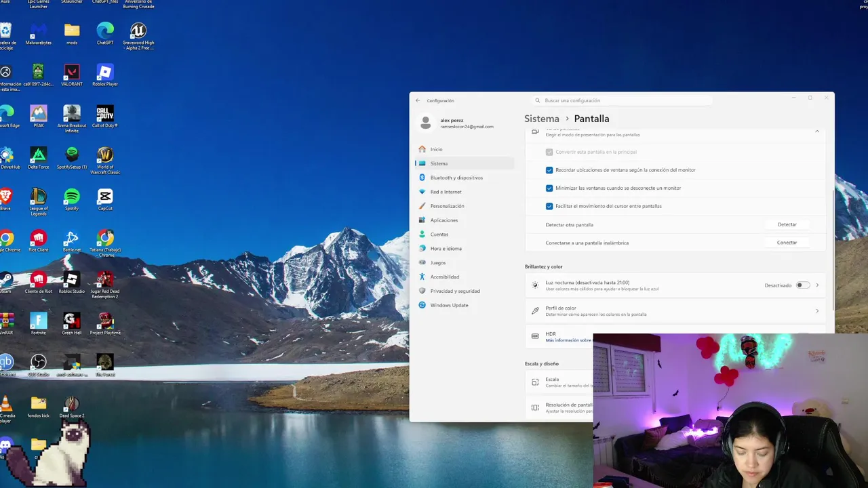Open Jugar Red Dead Redemption 2
Viewport: 868px width, 488px height.
[105, 285]
